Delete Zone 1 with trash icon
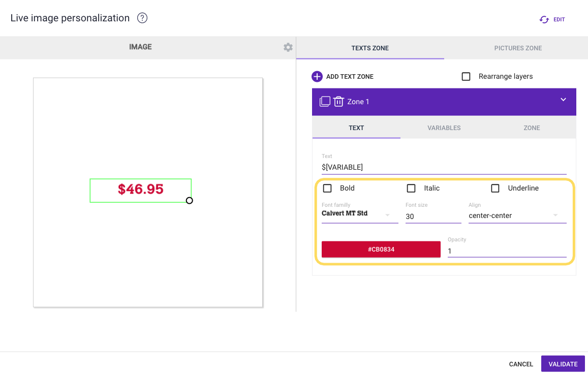 (338, 102)
